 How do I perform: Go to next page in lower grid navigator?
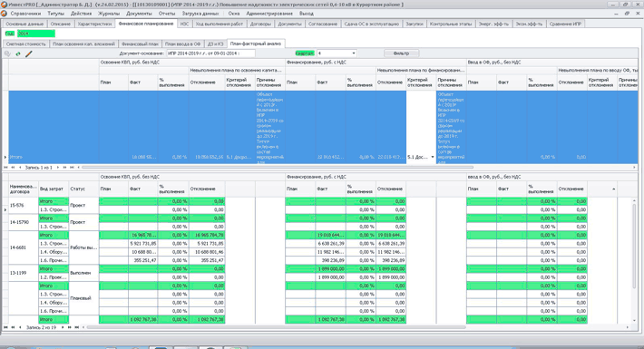click(x=70, y=327)
